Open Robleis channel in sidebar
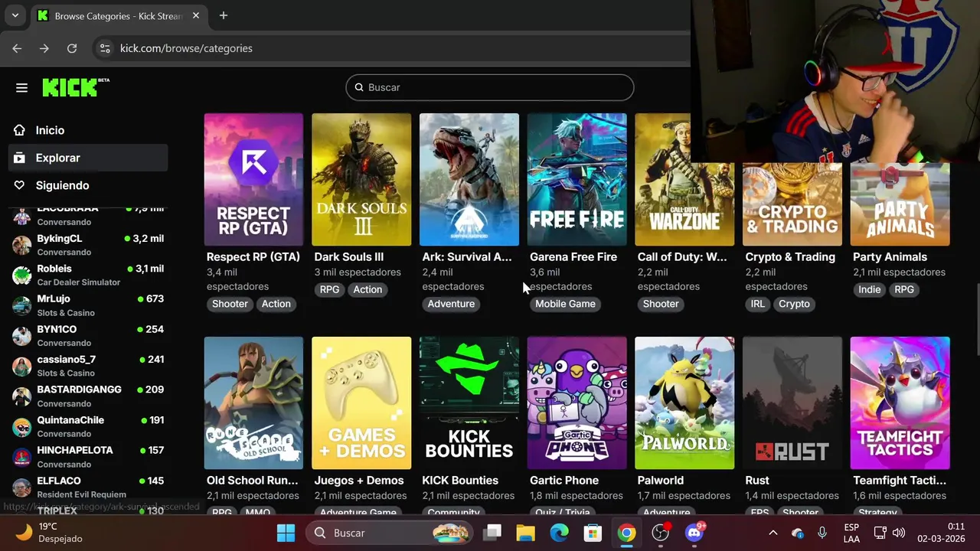The height and width of the screenshot is (551, 980). pos(88,275)
